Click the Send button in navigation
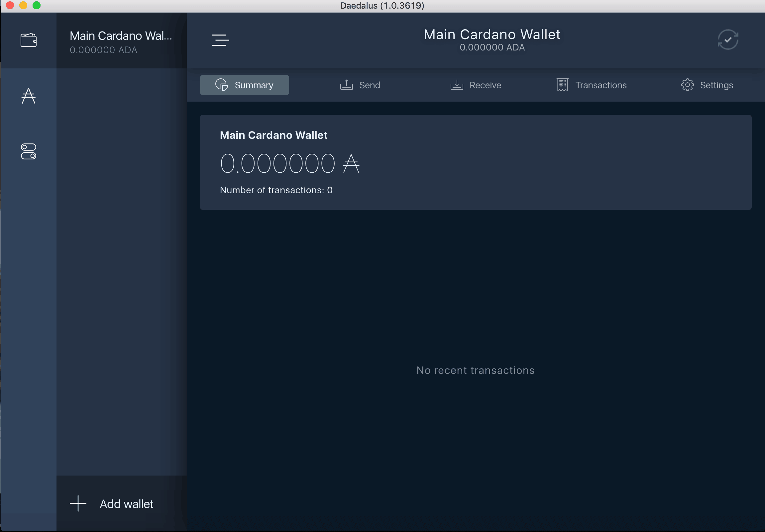 click(360, 85)
